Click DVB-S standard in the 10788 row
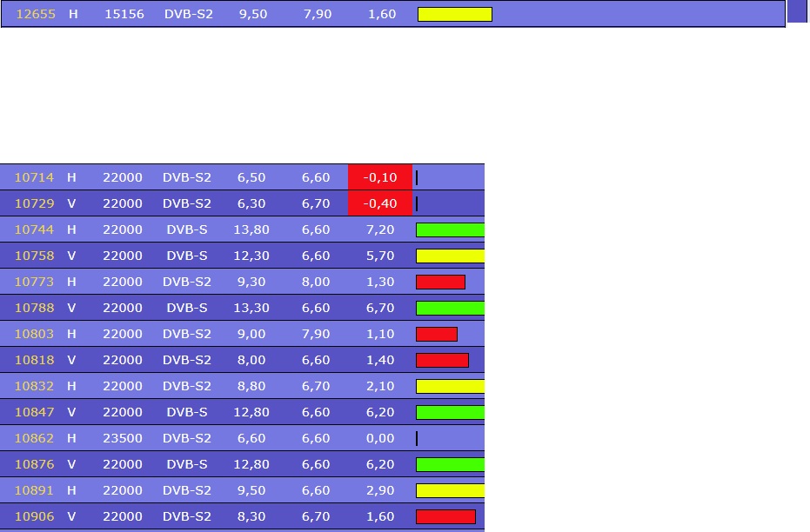The image size is (810, 532). 187,308
